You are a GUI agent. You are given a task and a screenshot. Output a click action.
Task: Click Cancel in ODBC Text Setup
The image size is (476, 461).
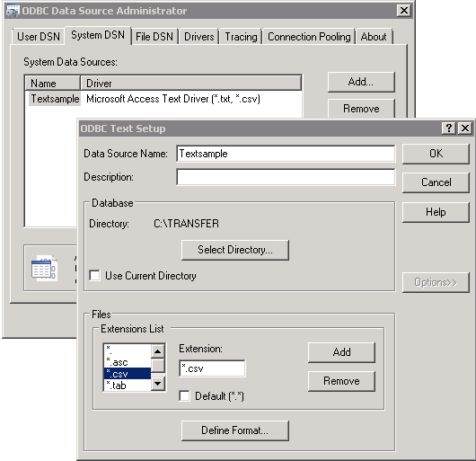[x=436, y=182]
